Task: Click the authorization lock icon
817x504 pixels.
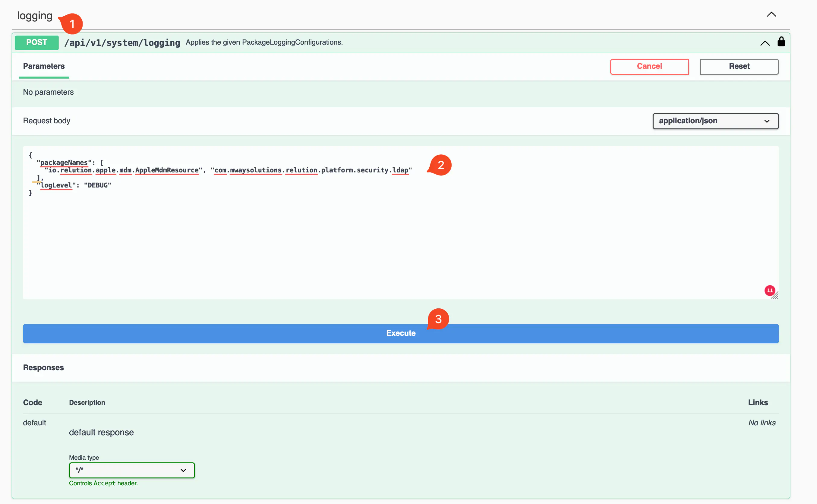Action: (781, 42)
